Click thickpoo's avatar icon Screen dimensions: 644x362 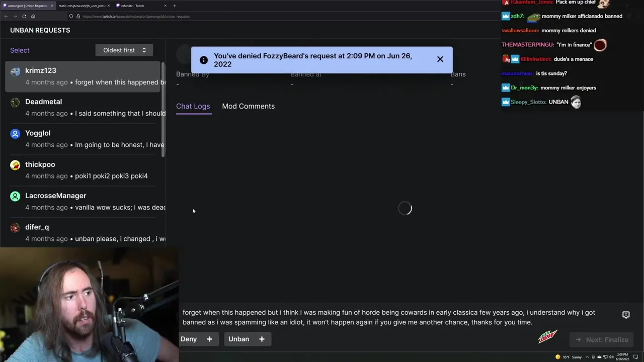coord(15,164)
